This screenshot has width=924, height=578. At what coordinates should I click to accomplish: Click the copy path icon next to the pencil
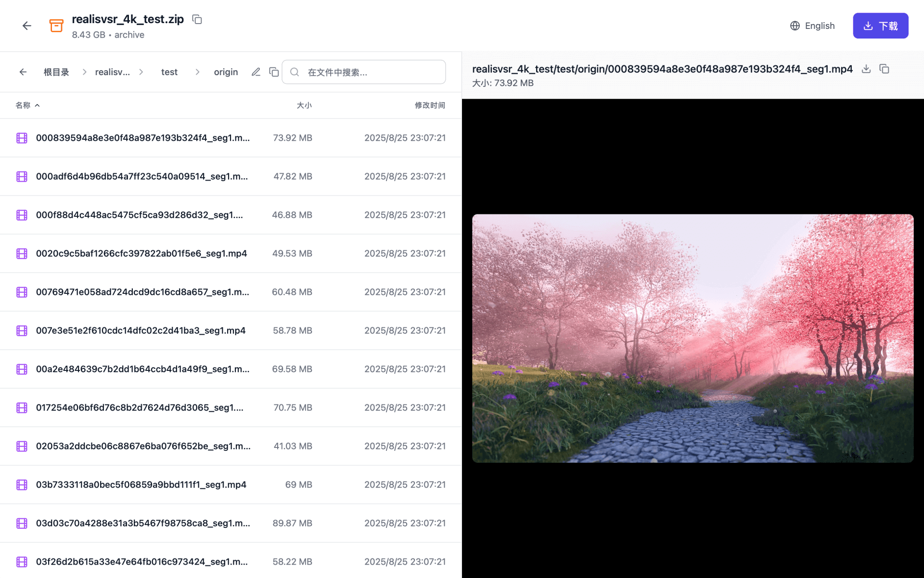pyautogui.click(x=274, y=71)
